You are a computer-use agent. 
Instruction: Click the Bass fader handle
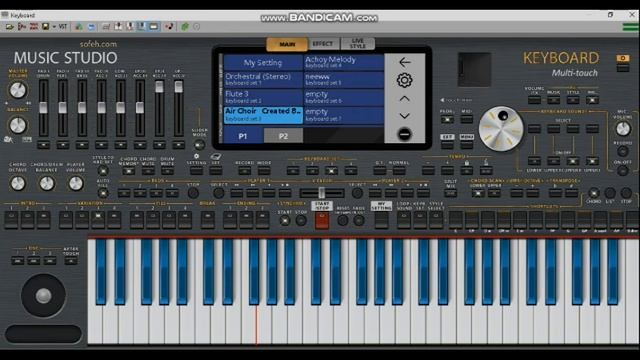click(82, 108)
